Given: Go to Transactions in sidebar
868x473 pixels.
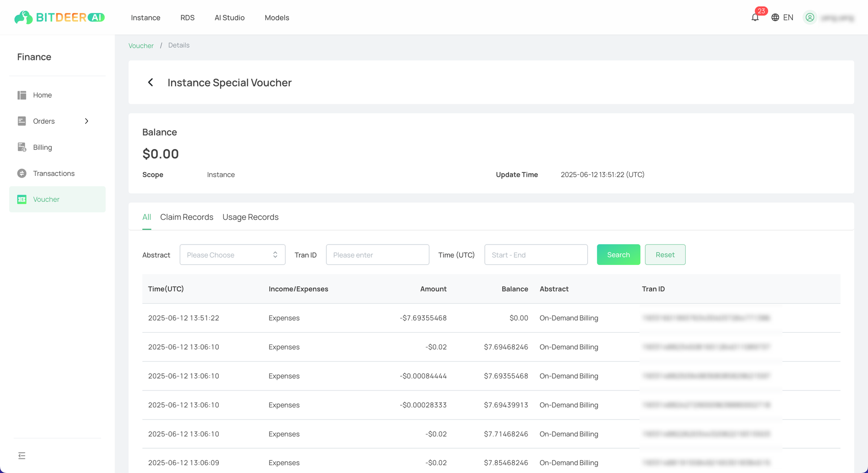Looking at the screenshot, I should tap(53, 173).
